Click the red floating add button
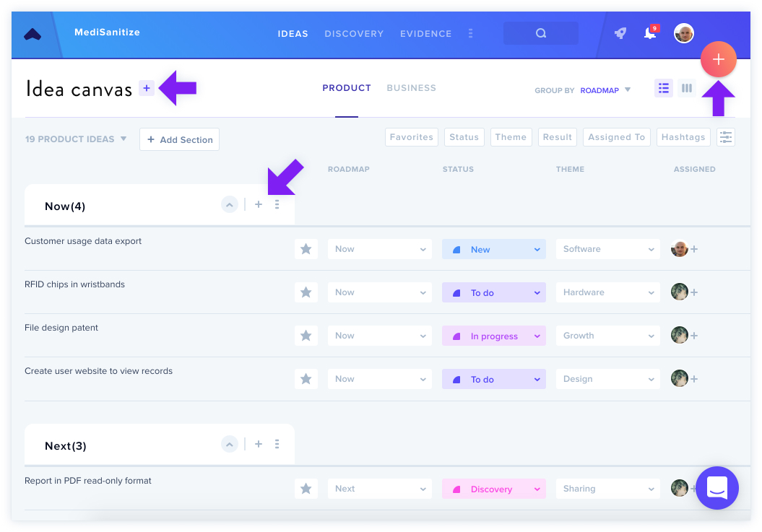Image resolution: width=762 pixels, height=532 pixels. coord(718,59)
